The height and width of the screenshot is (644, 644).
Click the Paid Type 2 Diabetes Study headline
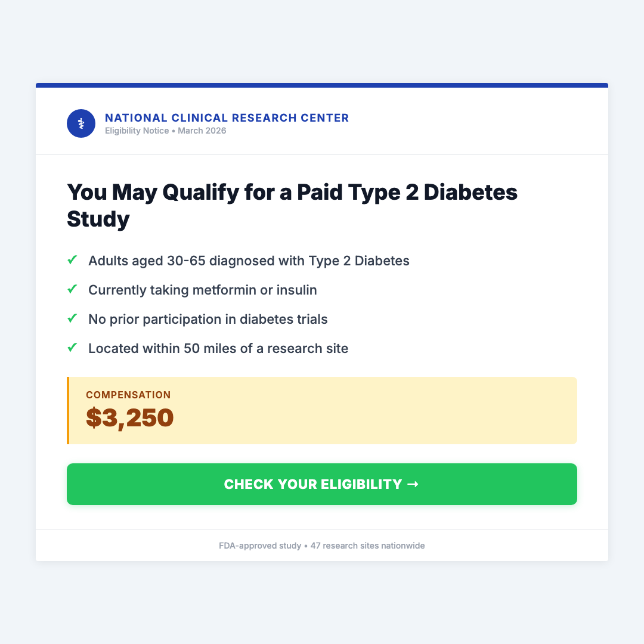292,205
